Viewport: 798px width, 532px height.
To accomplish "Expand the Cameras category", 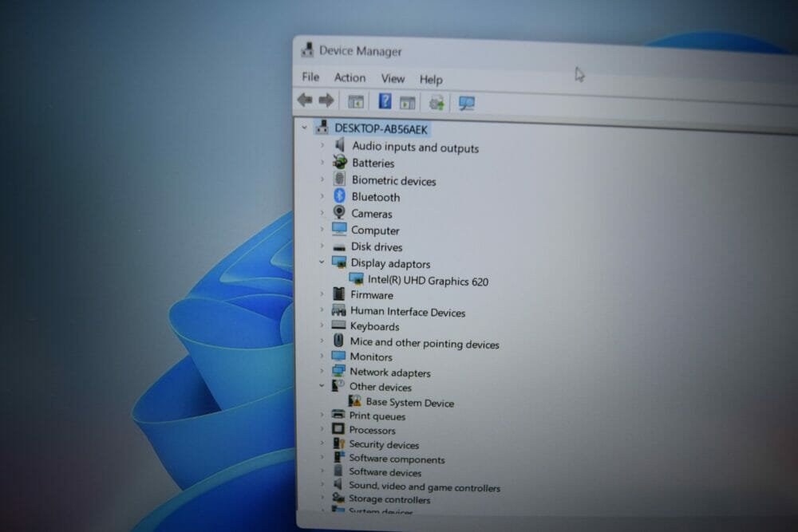I will coord(322,213).
